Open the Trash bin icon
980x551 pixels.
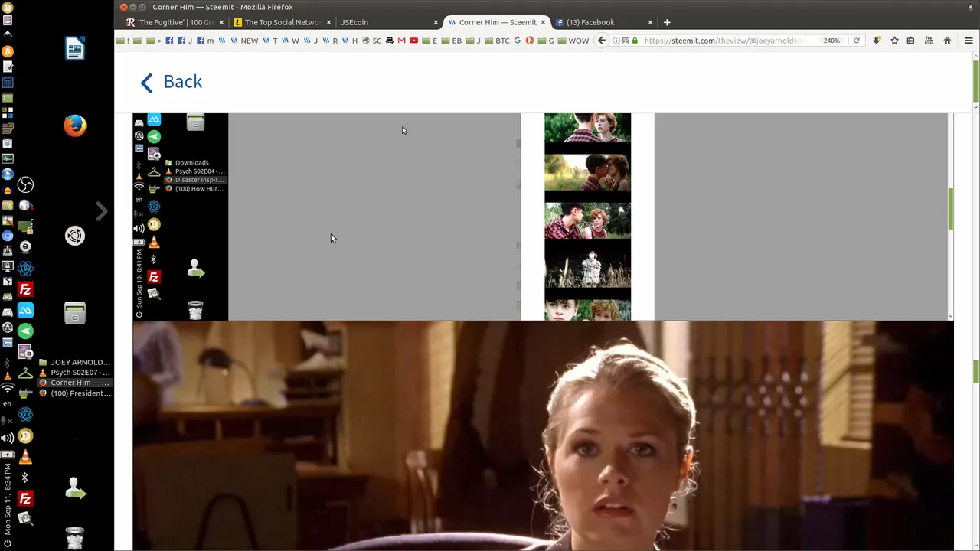tap(75, 538)
